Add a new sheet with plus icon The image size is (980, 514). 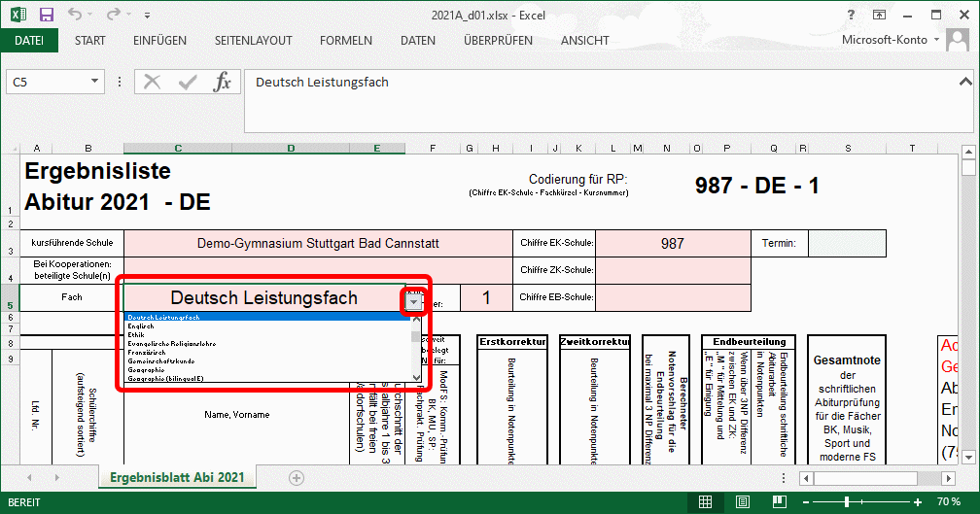pyautogui.click(x=297, y=477)
